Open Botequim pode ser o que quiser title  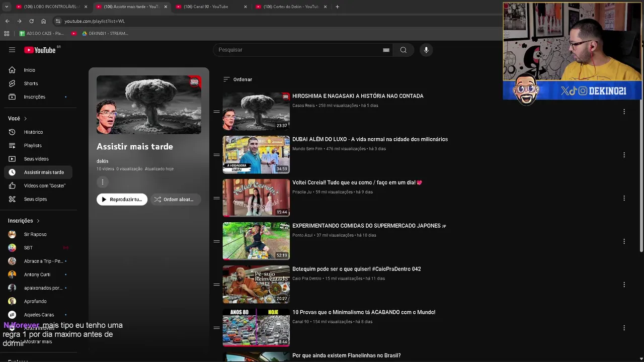(x=357, y=269)
